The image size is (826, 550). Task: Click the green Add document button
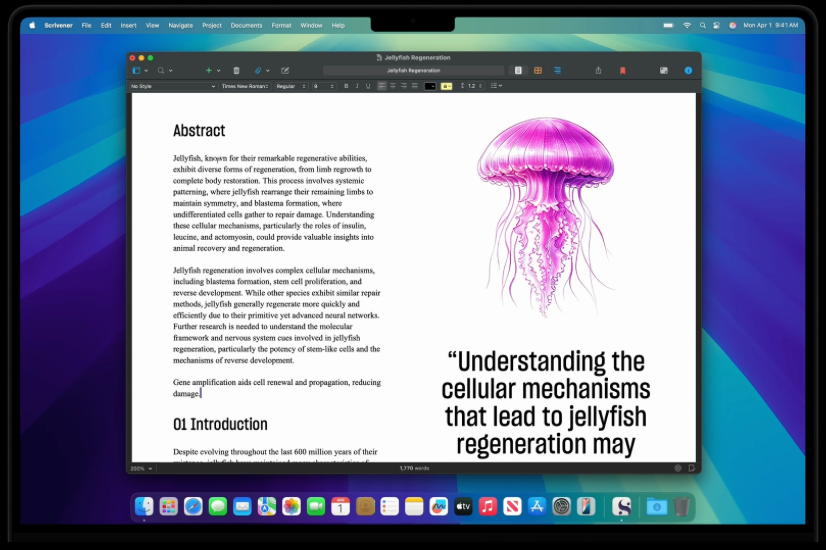coord(208,71)
